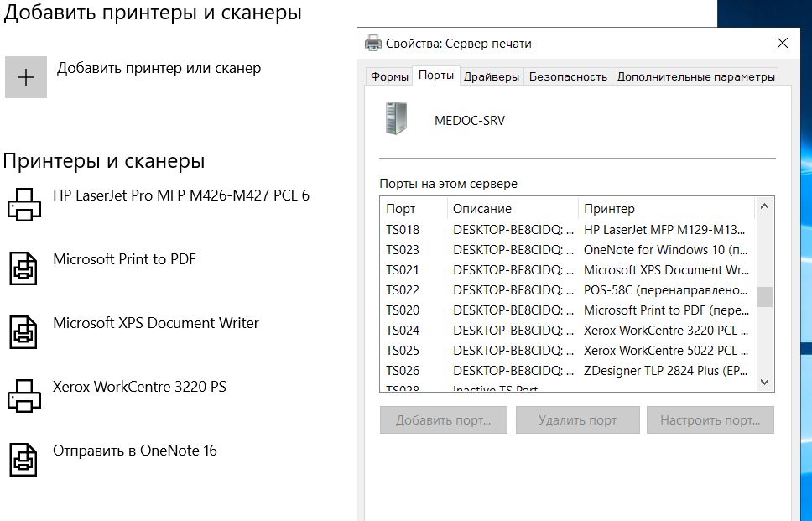Screen dimensions: 812x521
Task: Click the Microsoft Print to PDF name
Action: tap(124, 259)
